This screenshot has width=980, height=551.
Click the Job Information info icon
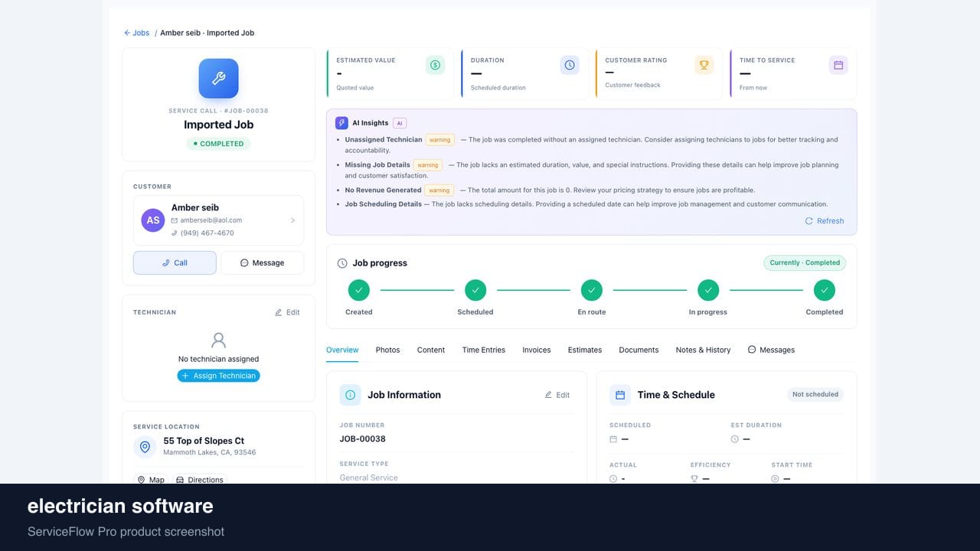pyautogui.click(x=350, y=395)
